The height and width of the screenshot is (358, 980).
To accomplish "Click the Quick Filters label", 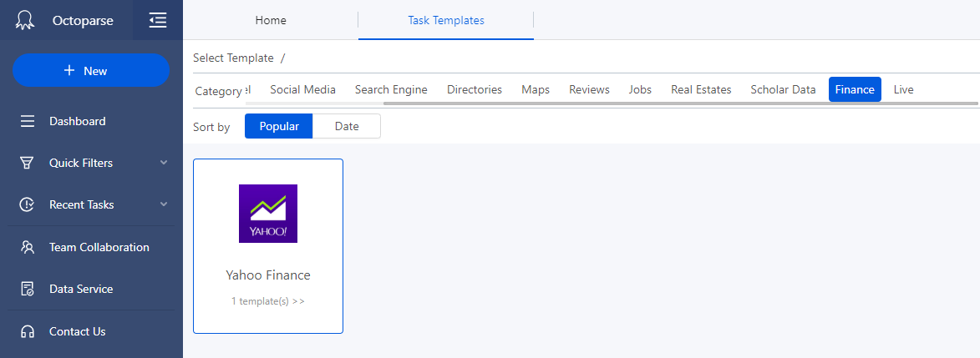I will coord(81,163).
